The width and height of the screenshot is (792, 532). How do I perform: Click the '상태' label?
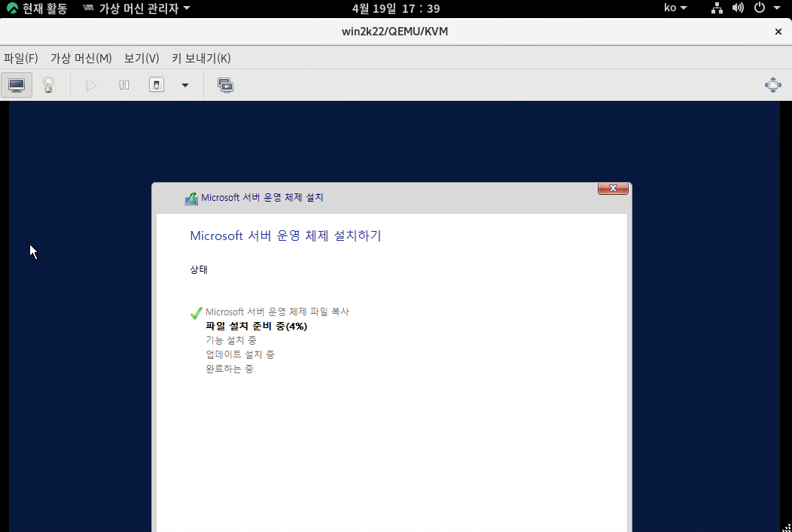point(199,269)
